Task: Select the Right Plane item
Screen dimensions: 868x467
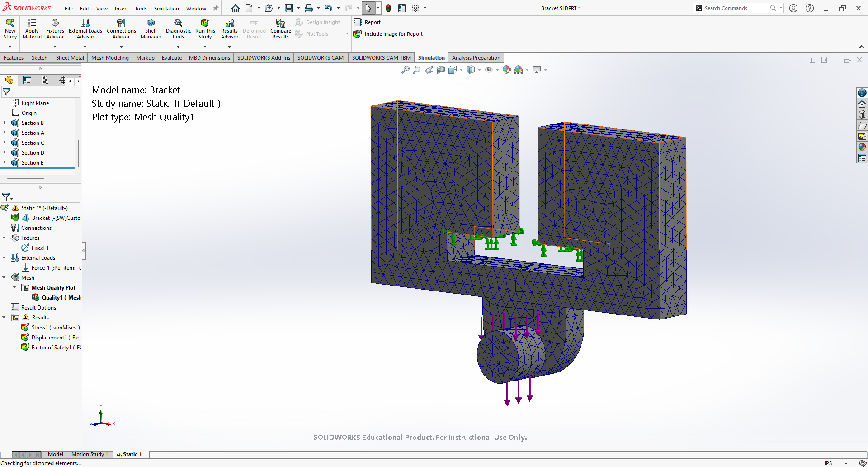Action: (30, 103)
